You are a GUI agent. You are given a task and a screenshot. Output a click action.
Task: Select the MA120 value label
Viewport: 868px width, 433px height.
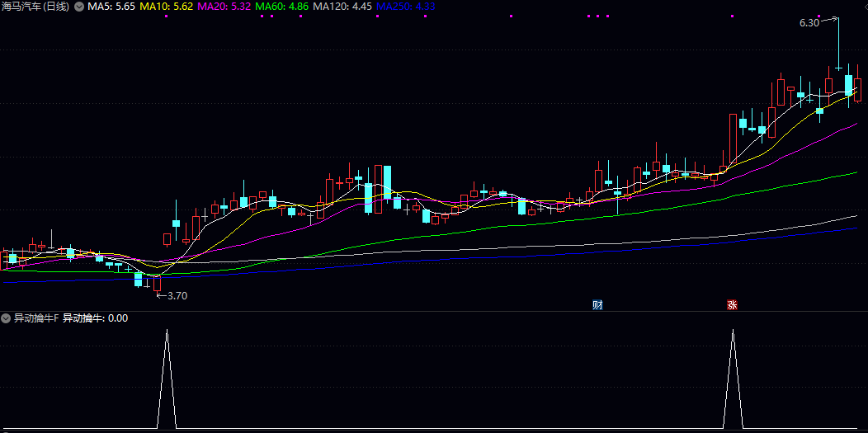pyautogui.click(x=342, y=7)
